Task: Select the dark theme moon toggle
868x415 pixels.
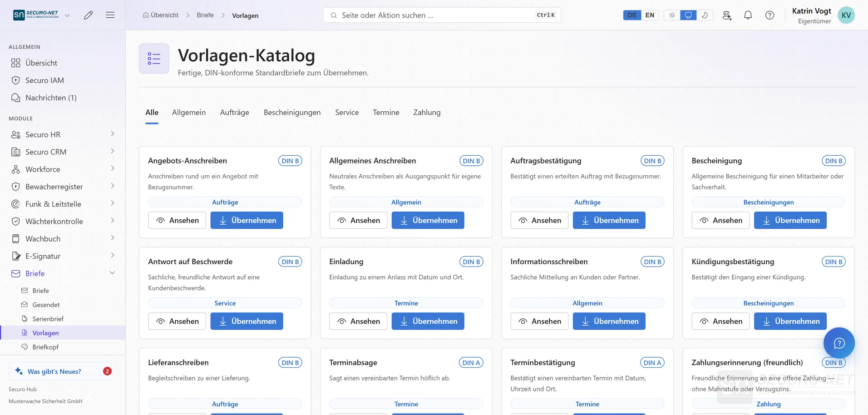Action: click(x=705, y=15)
